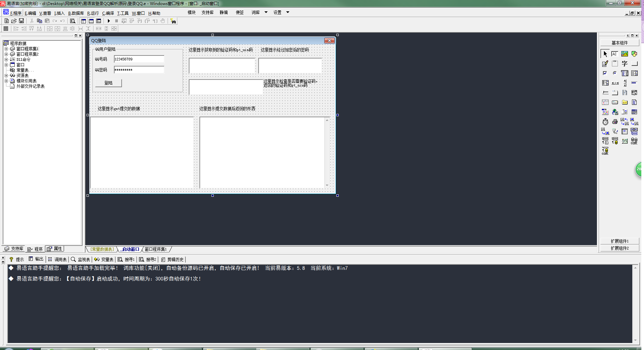Open the C.编译 menu

(108, 13)
